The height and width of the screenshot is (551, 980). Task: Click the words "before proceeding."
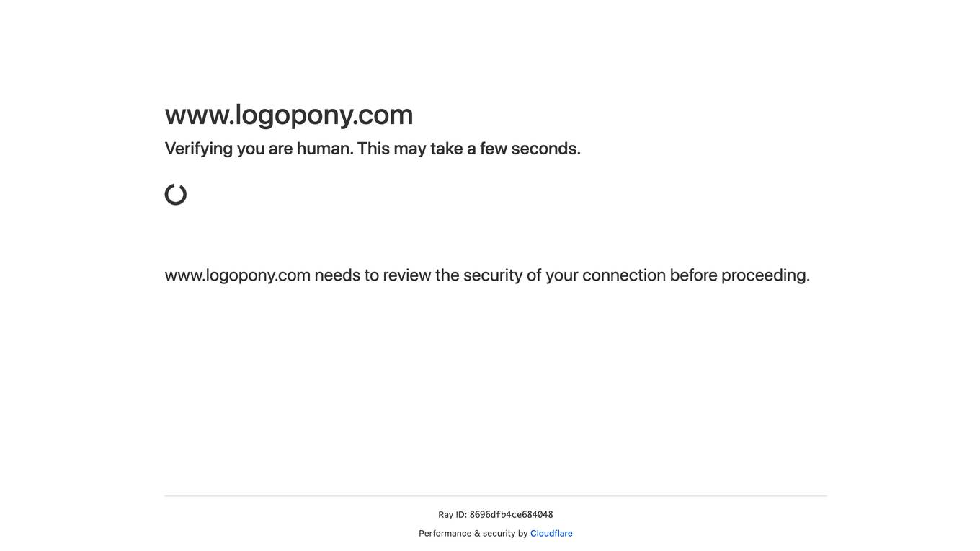[740, 275]
